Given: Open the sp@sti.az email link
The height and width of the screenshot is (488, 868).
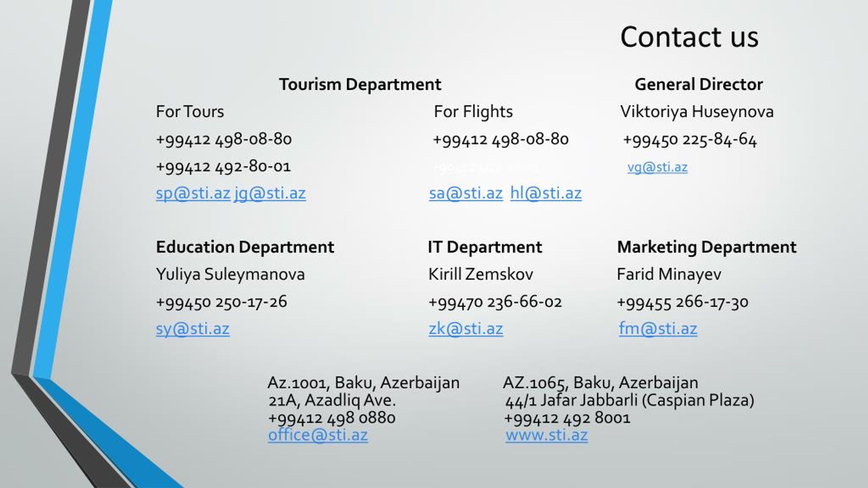Looking at the screenshot, I should 193,194.
